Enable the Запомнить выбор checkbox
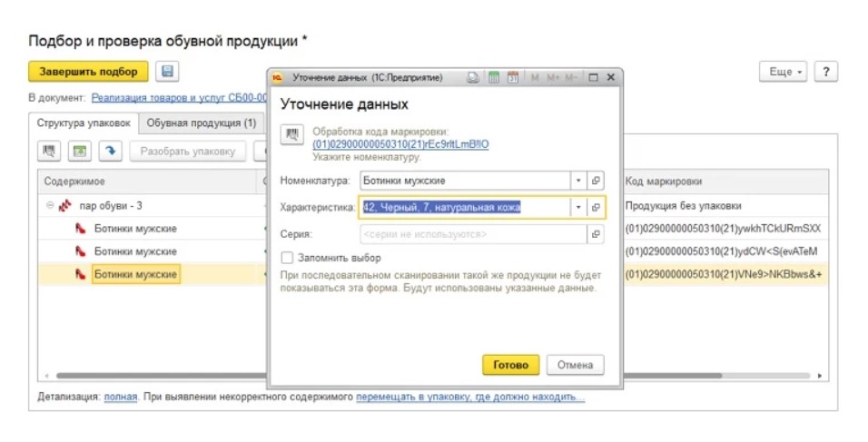This screenshot has width=868, height=442. (x=287, y=258)
